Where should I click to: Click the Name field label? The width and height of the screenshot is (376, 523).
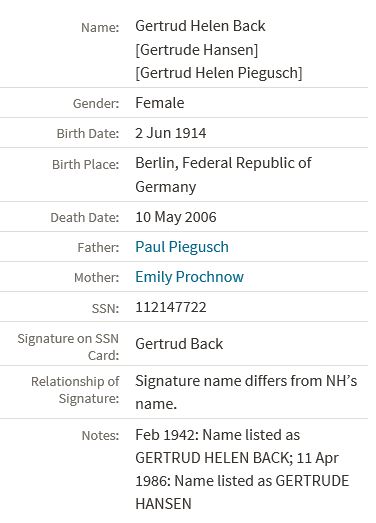[100, 27]
